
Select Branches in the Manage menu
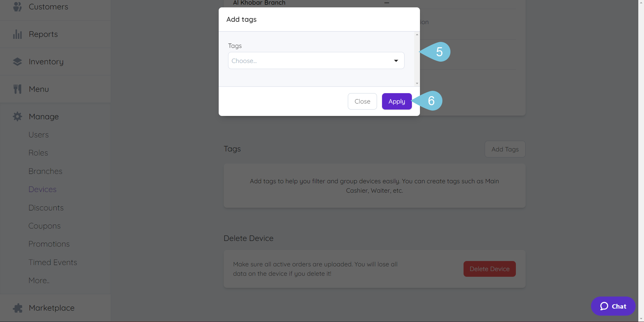(45, 171)
